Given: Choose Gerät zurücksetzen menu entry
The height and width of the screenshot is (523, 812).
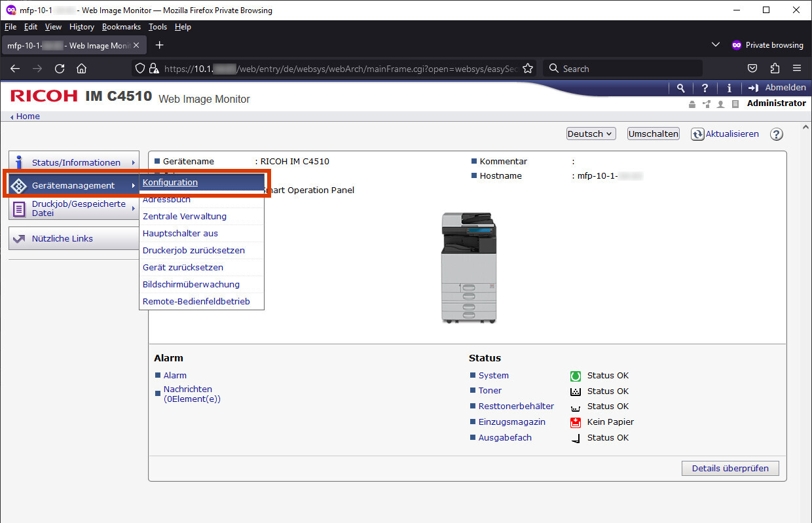Looking at the screenshot, I should pos(183,267).
